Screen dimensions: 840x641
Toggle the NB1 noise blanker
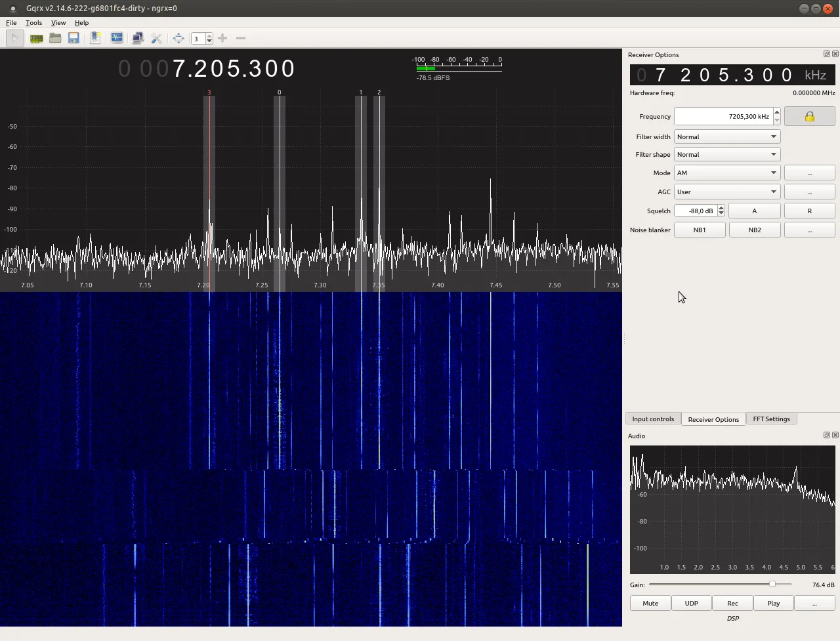pyautogui.click(x=700, y=230)
